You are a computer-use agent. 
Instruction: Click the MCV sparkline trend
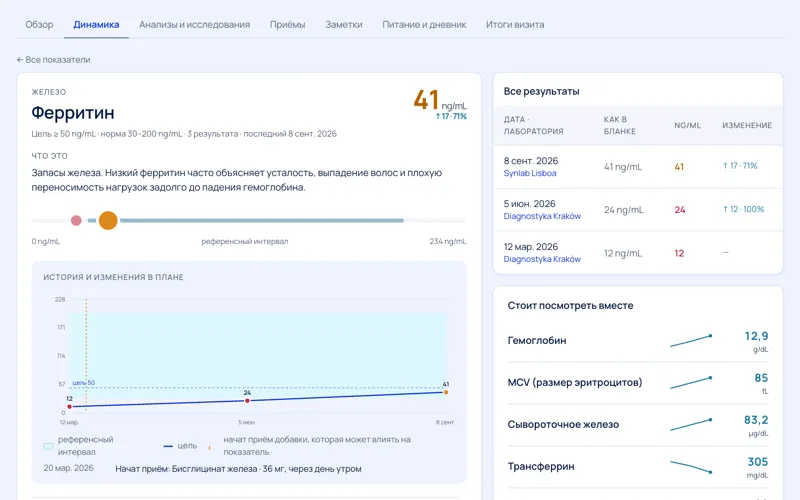pos(691,383)
